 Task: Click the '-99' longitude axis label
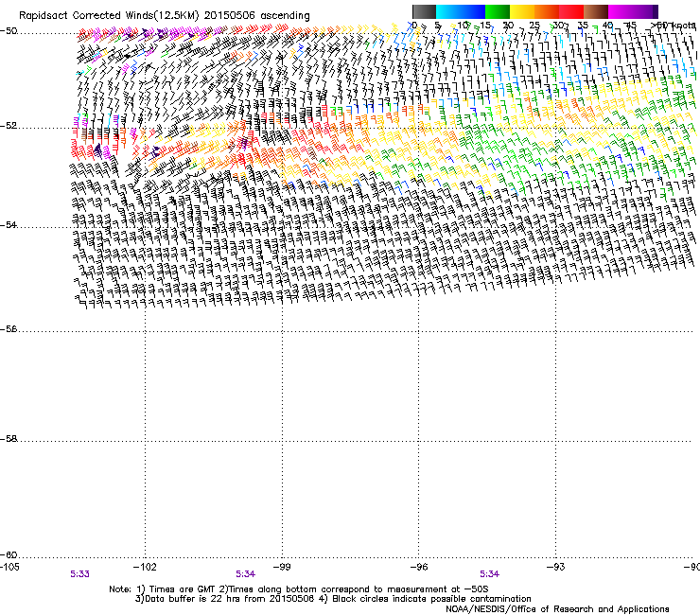point(282,567)
